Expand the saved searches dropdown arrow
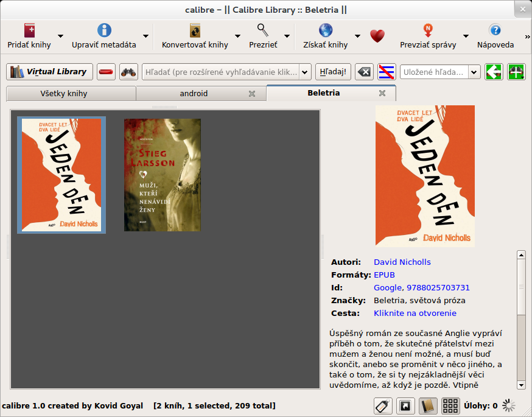 (x=474, y=72)
